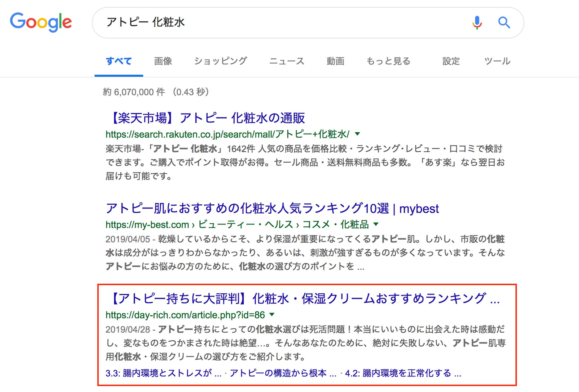Open the mybest 人気ランキング10選 result

(x=272, y=208)
